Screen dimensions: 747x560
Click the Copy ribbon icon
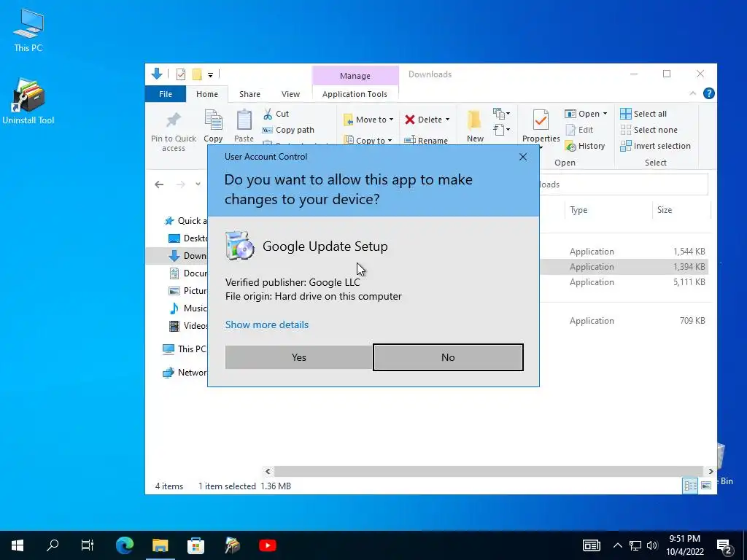click(213, 120)
